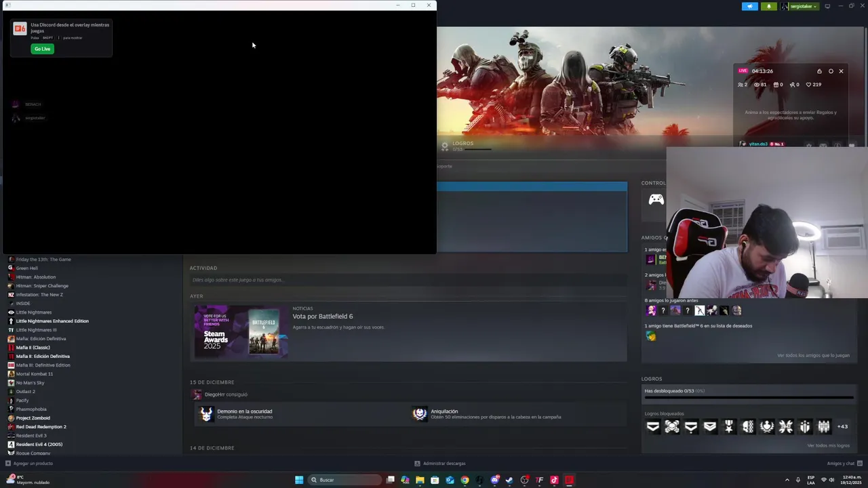Click the volume icon in system tray

(x=832, y=480)
